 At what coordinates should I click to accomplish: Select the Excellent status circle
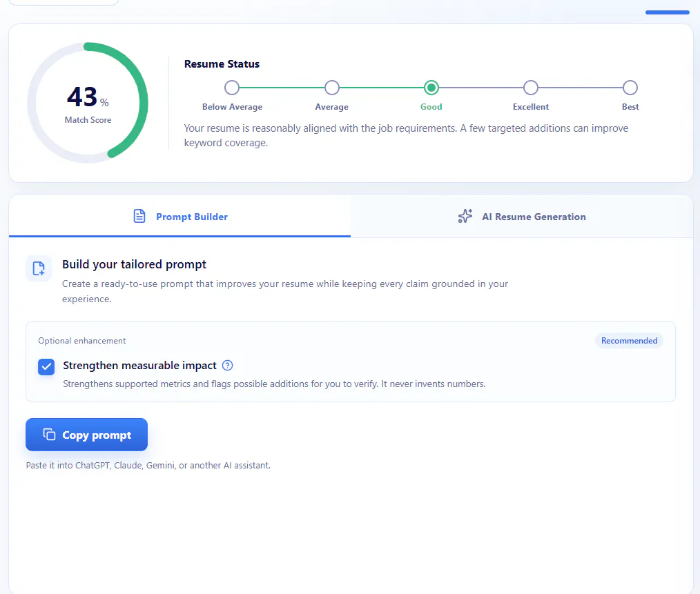point(530,88)
